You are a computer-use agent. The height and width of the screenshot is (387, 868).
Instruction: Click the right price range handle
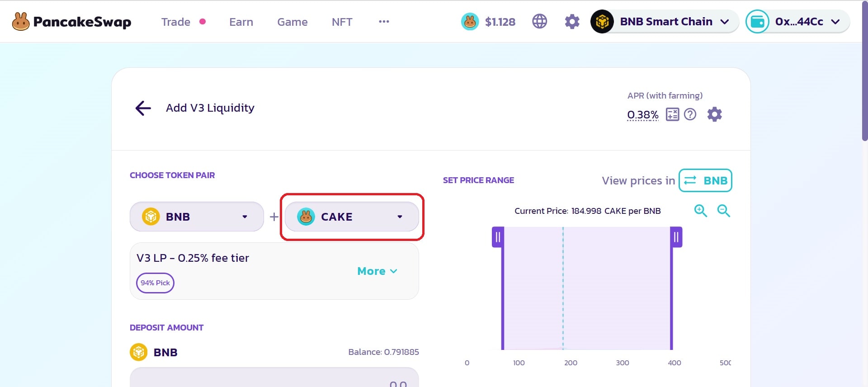676,237
